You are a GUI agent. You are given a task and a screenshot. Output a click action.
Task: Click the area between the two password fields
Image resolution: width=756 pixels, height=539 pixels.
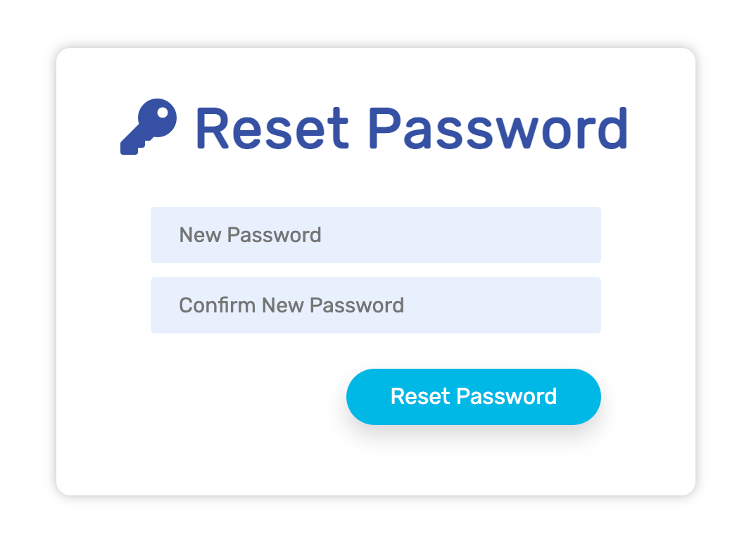coord(375,270)
